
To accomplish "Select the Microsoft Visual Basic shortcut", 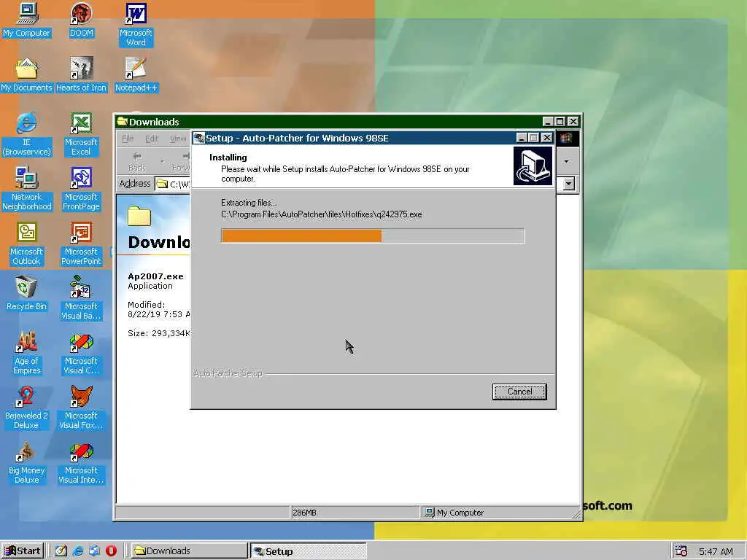I will tap(81, 298).
